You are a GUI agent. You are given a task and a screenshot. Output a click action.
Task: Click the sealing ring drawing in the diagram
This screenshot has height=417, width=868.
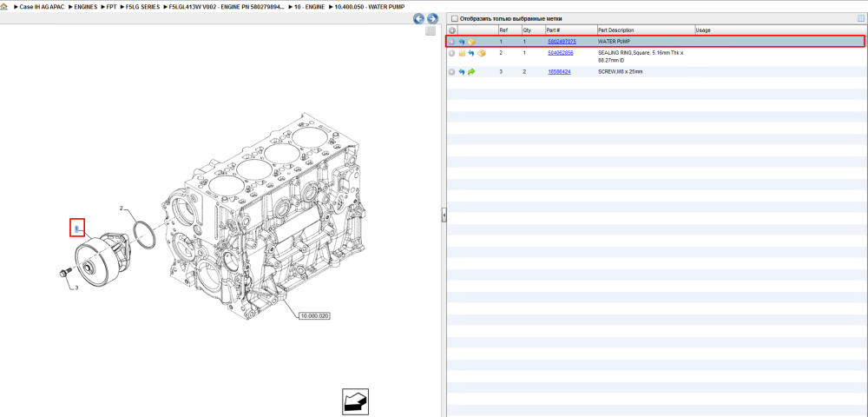146,235
